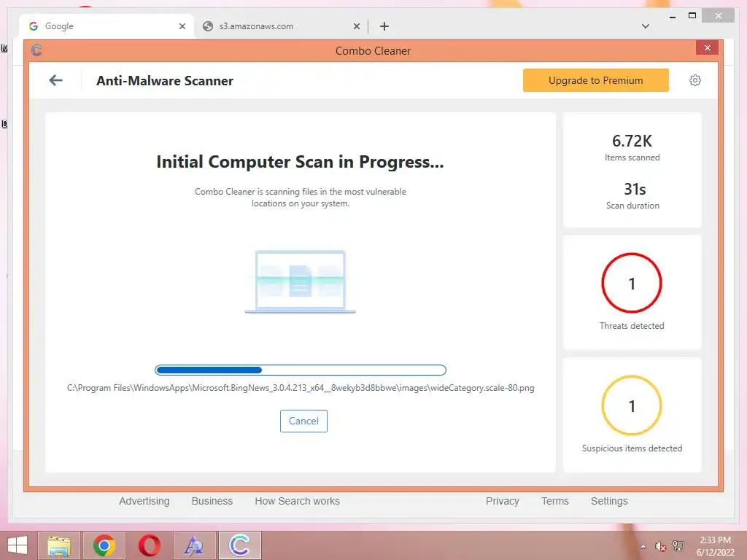
Task: Open Terms link on Google page
Action: (555, 501)
